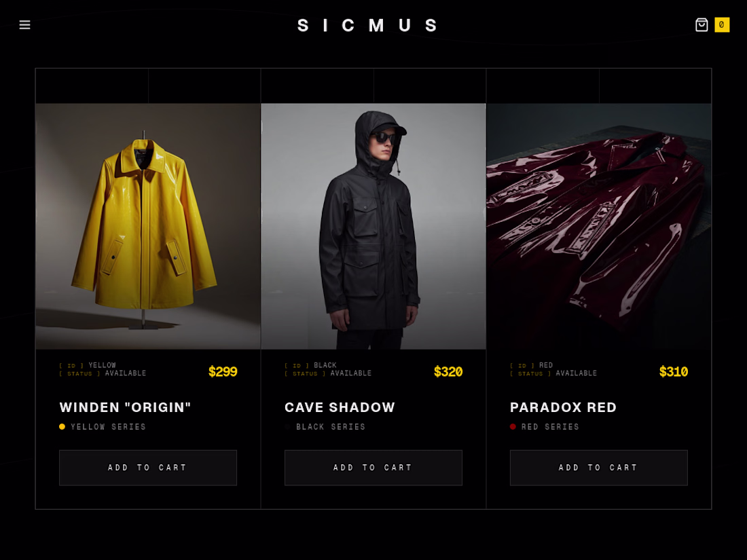747x560 pixels.
Task: Open the yellow raincoat product image
Action: point(147,226)
